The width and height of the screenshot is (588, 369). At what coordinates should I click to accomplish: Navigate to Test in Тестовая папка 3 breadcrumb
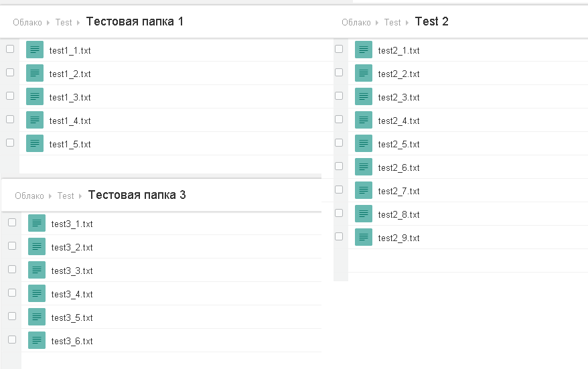(66, 196)
